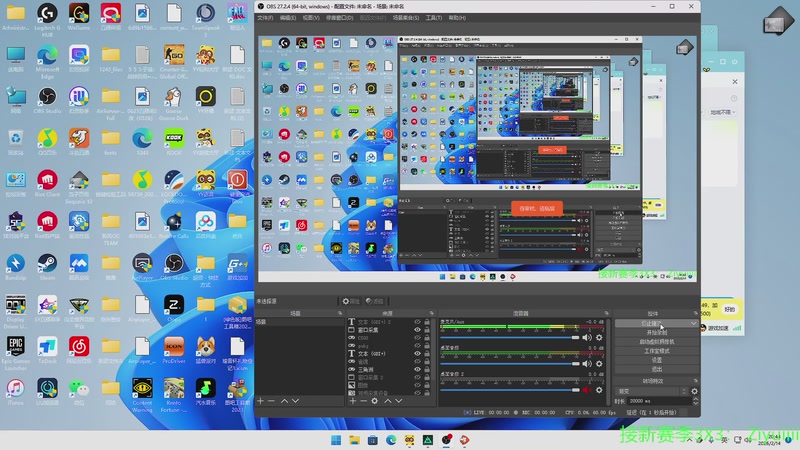The width and height of the screenshot is (800, 450).
Task: Open the source filters button (滤镜)
Action: click(x=374, y=302)
